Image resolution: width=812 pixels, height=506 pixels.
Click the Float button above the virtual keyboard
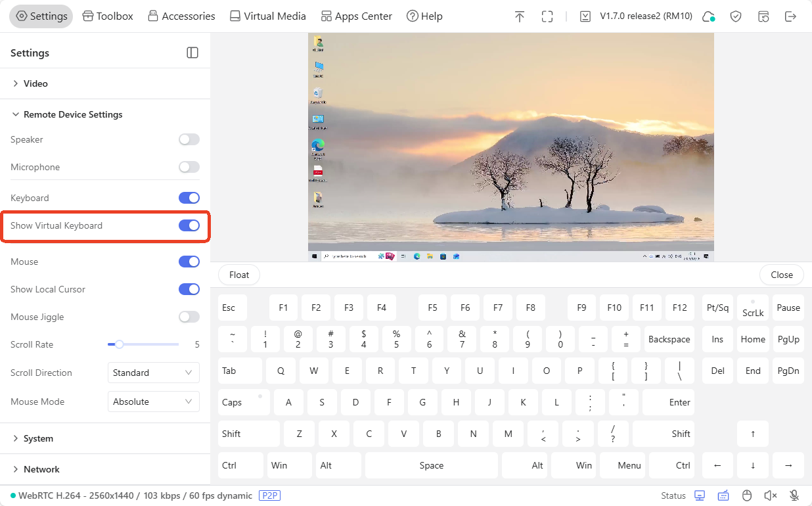pyautogui.click(x=238, y=275)
